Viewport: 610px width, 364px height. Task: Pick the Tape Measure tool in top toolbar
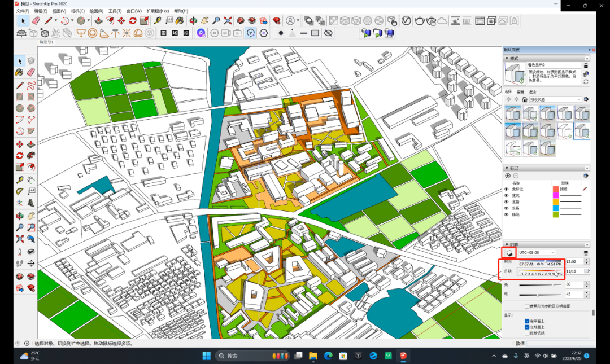(158, 21)
